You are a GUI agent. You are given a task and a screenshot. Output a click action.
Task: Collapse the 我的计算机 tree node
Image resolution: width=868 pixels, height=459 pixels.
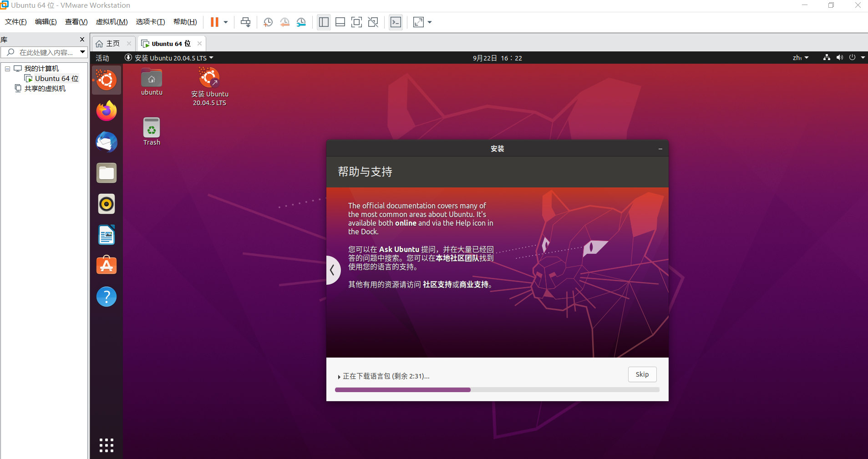(7, 69)
